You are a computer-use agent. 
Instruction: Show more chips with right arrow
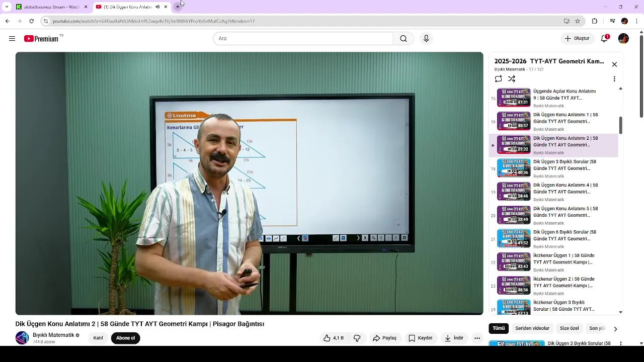coord(615,329)
